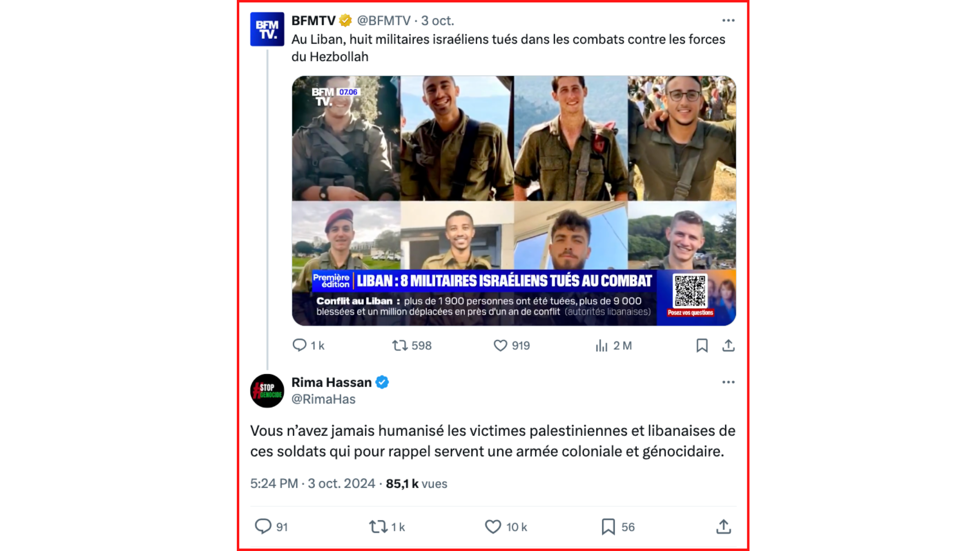Share the BFMTV tweet
Screen dimensions: 980x551
pyautogui.click(x=728, y=345)
